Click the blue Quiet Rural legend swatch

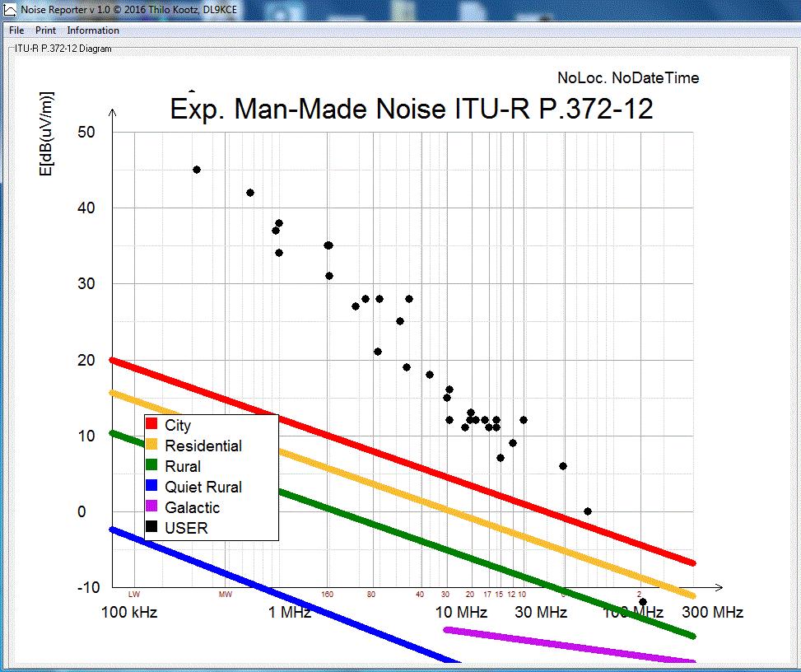(x=151, y=486)
